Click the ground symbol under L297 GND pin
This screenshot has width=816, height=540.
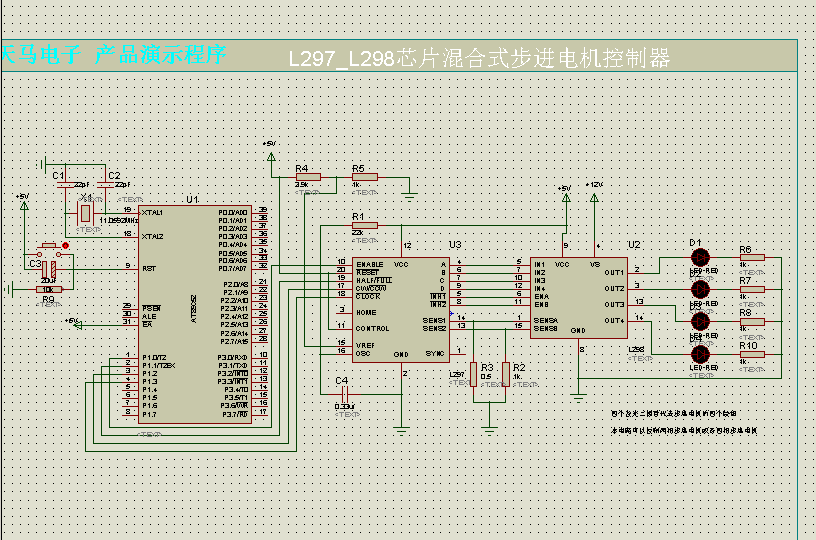click(401, 431)
